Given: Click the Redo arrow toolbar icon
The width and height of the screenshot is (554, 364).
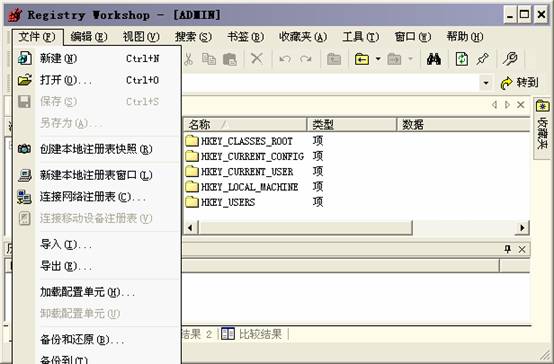Looking at the screenshot, I should point(306,59).
